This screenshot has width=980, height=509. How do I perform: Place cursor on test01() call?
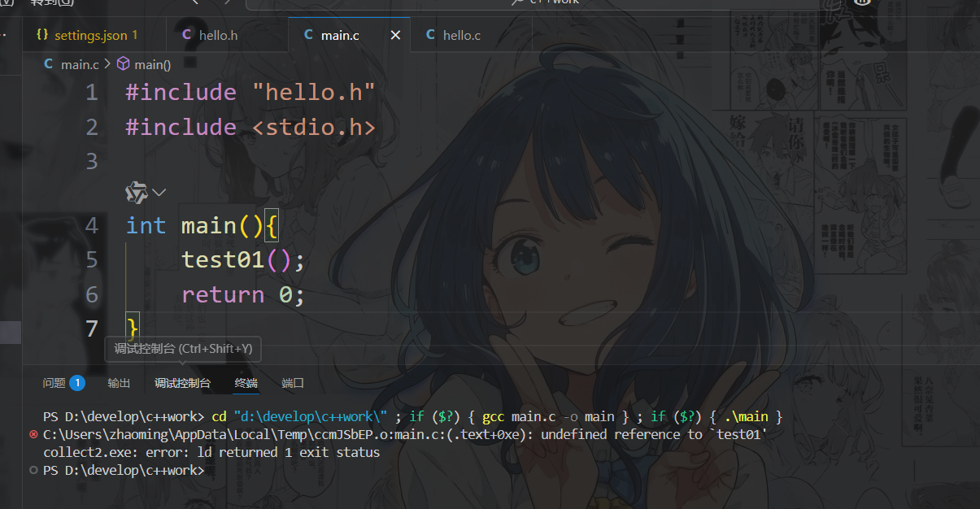coord(242,260)
